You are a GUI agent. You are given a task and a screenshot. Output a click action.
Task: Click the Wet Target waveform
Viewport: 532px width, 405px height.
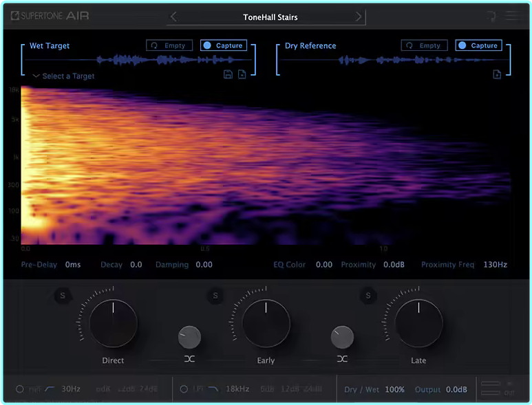[x=138, y=61]
